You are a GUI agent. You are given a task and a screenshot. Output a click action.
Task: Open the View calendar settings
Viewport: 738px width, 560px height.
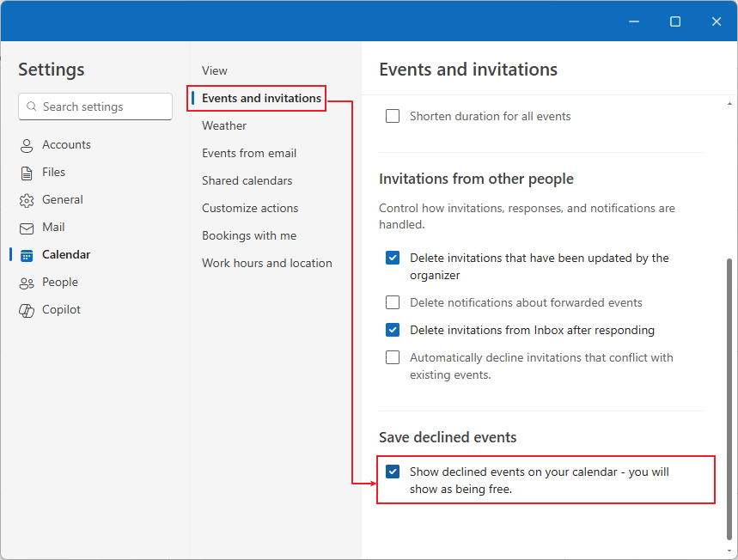215,70
